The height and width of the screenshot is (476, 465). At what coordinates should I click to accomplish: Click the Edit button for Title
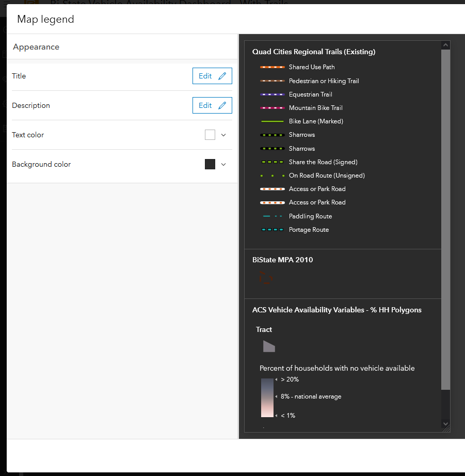(x=212, y=76)
